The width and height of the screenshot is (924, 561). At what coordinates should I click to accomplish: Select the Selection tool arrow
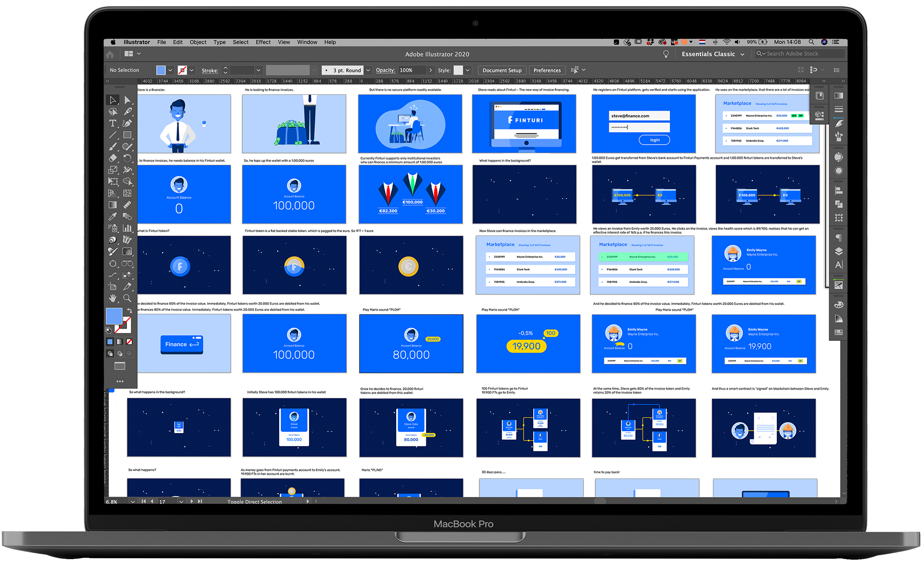pyautogui.click(x=113, y=100)
